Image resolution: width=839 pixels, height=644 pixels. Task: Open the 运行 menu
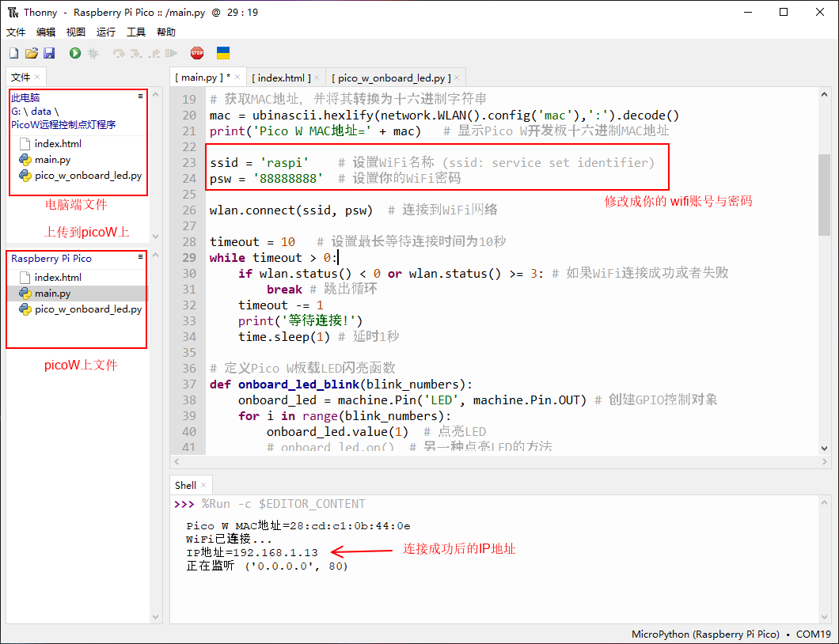pos(105,32)
